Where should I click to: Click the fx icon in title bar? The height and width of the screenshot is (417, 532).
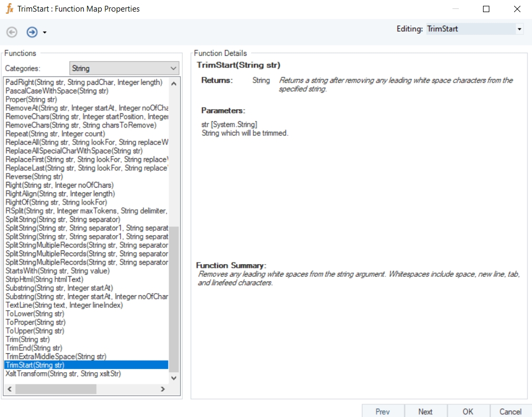9,9
